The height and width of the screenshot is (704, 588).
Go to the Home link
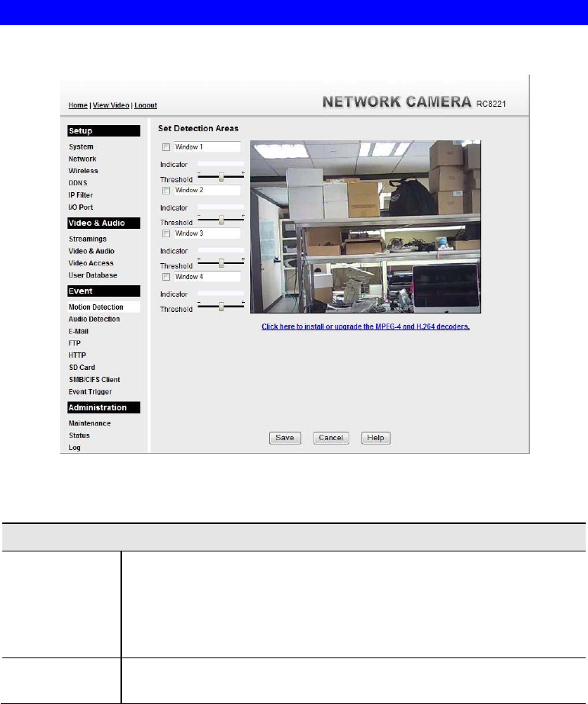pos(78,105)
